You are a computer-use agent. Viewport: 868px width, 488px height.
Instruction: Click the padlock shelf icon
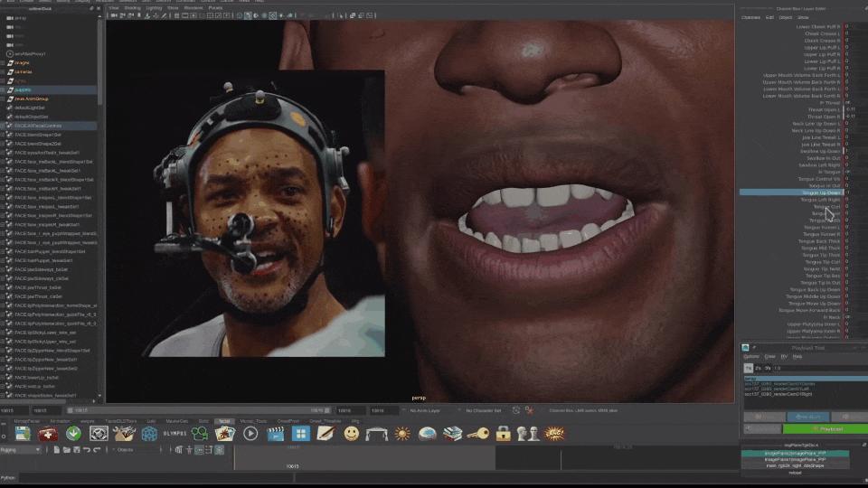[x=503, y=434]
